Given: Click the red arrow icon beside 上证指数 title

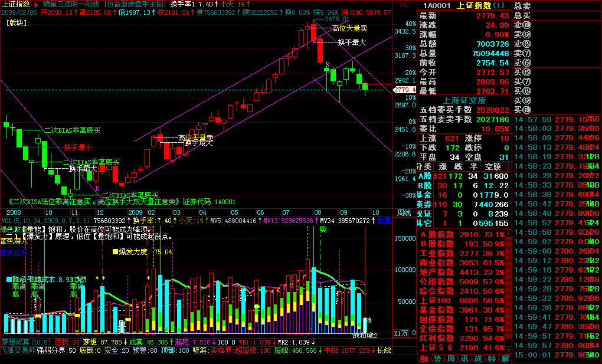Looking at the screenshot, I should [37, 5].
